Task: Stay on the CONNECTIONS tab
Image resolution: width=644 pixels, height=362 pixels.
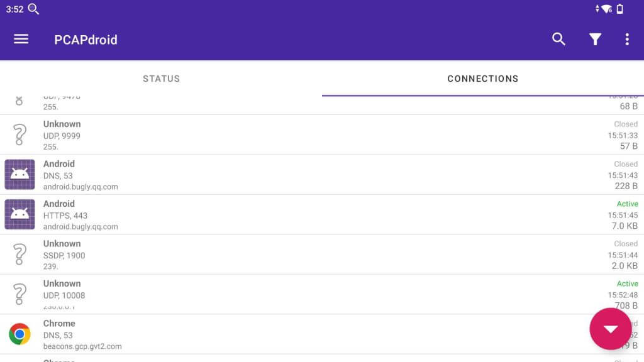Action: tap(482, 79)
